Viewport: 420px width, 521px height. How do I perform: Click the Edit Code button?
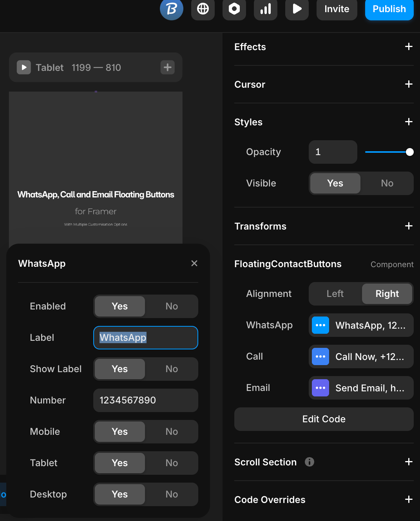(324, 419)
